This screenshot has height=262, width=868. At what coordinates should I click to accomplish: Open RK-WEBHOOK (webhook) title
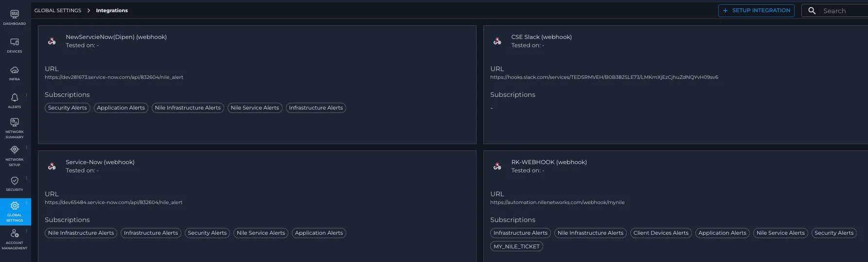pyautogui.click(x=549, y=162)
